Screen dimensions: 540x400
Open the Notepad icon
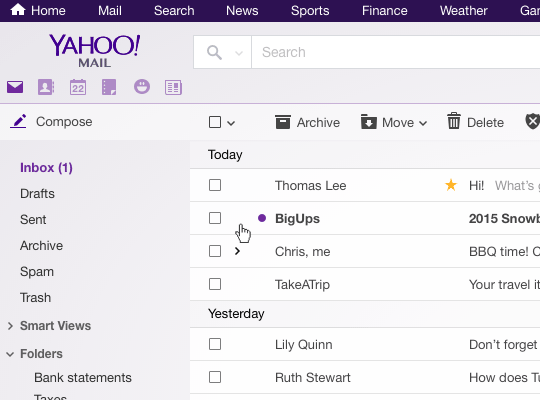click(109, 87)
